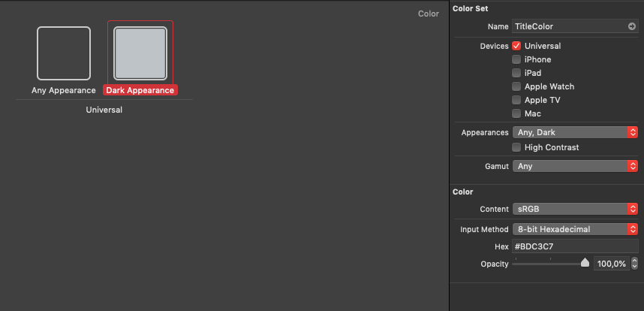
Task: Toggle the High Contrast checkbox
Action: [x=516, y=147]
